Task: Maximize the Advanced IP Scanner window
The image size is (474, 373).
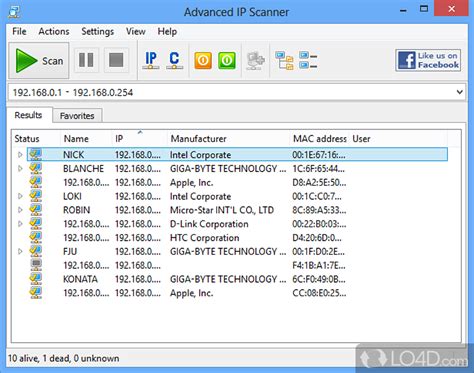Action: point(424,9)
